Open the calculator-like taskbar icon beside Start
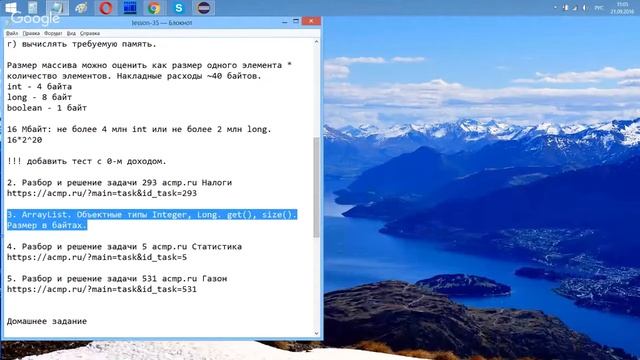640x360 pixels. click(x=33, y=8)
